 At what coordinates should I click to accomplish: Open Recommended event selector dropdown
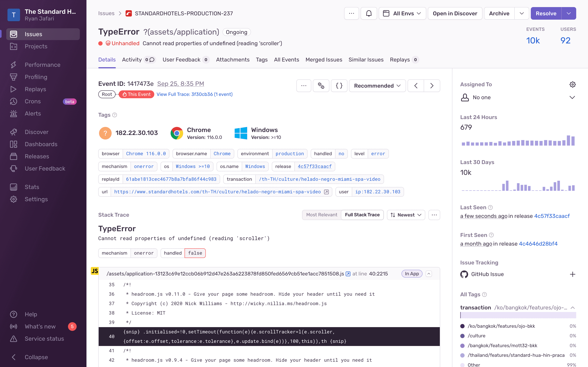pos(377,86)
